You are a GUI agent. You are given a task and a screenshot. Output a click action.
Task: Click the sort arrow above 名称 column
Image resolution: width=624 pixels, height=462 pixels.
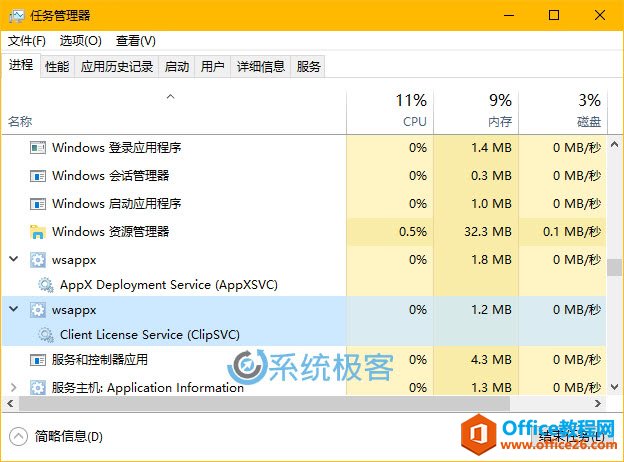pyautogui.click(x=171, y=97)
